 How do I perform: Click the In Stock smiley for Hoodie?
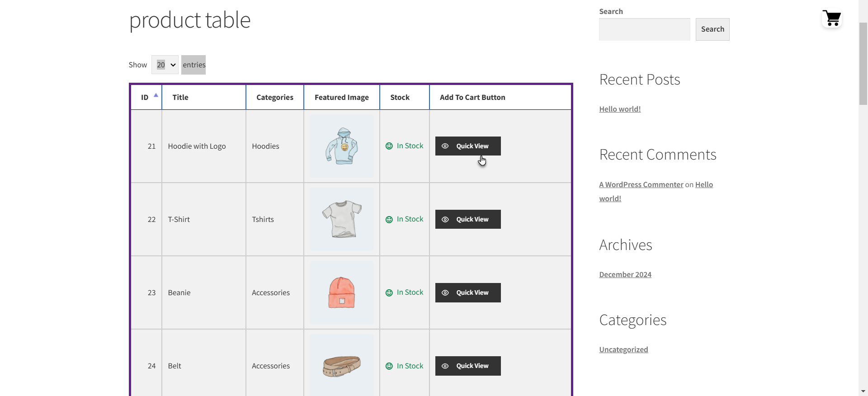(x=389, y=146)
